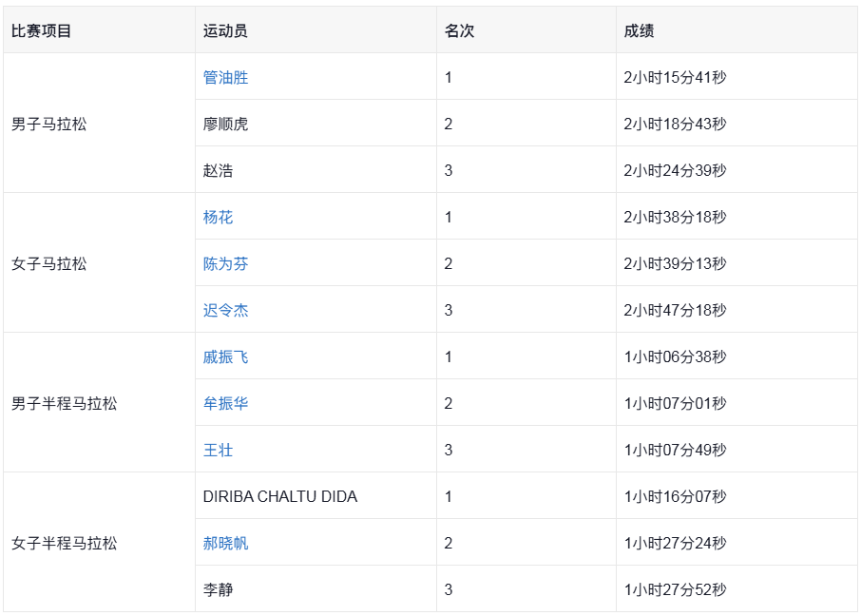Select the DIRIBA CHALTU DIDA cell
The height and width of the screenshot is (616, 861).
pyautogui.click(x=316, y=495)
